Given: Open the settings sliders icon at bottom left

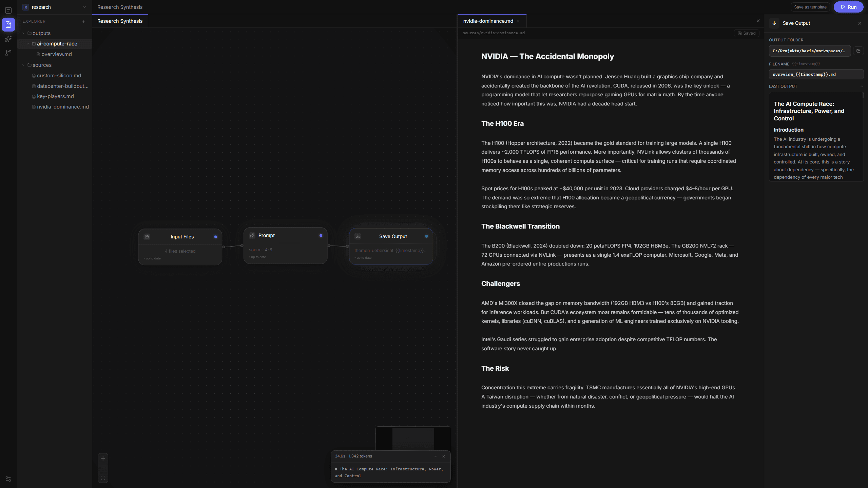Looking at the screenshot, I should click(8, 479).
